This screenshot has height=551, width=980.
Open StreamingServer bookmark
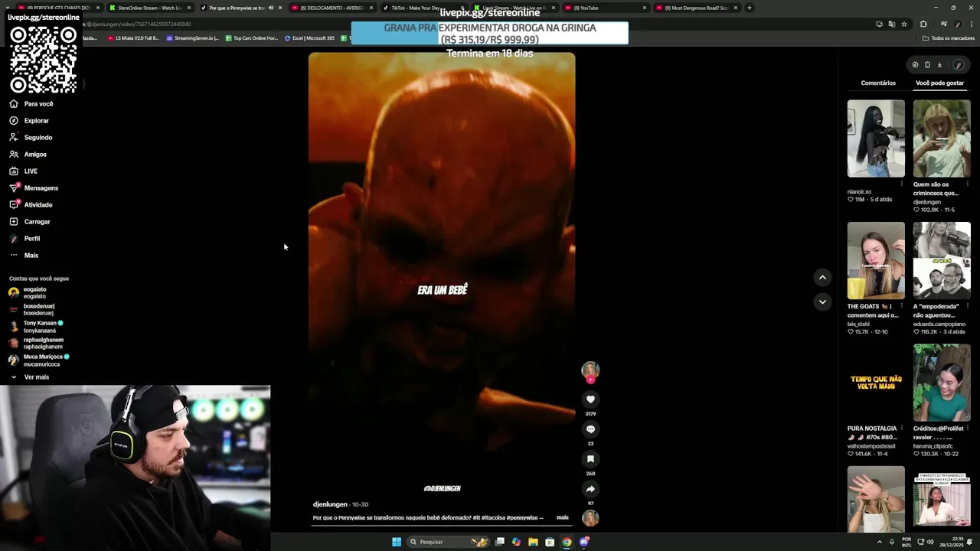[x=193, y=37]
